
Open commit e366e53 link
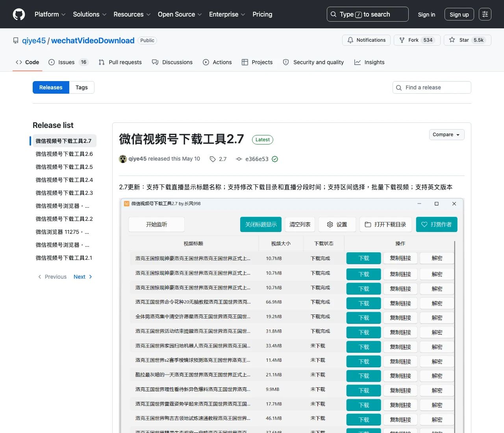pyautogui.click(x=257, y=159)
